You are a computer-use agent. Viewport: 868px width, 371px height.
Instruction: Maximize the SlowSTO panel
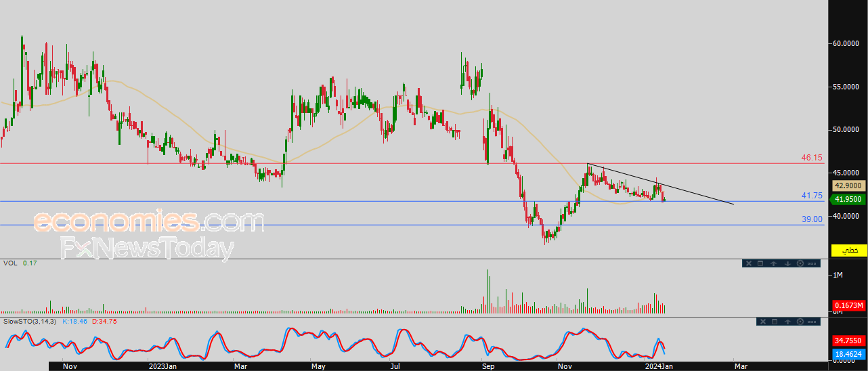pyautogui.click(x=775, y=322)
